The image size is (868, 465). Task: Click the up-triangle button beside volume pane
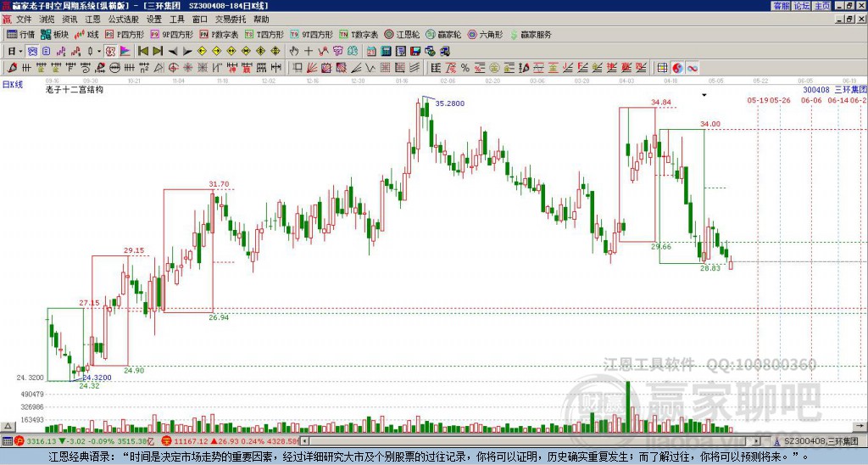(x=7, y=426)
